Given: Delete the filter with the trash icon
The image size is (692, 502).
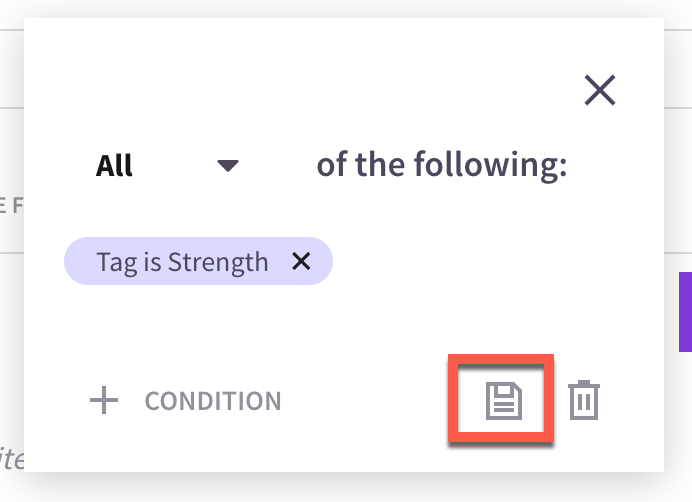Looking at the screenshot, I should click(x=584, y=400).
